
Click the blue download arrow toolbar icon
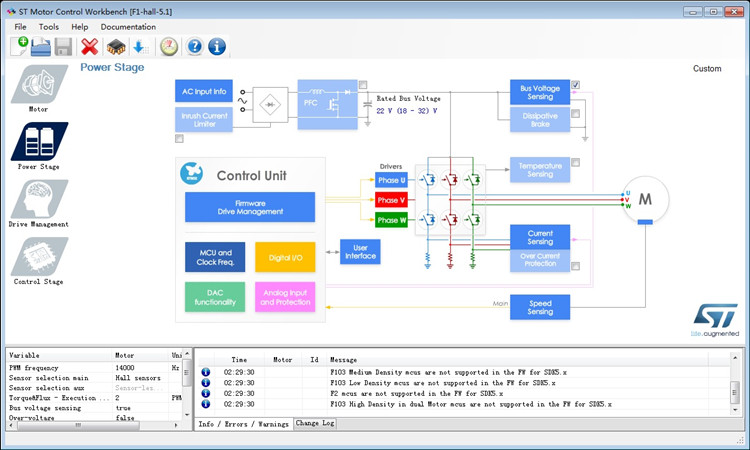(x=140, y=47)
